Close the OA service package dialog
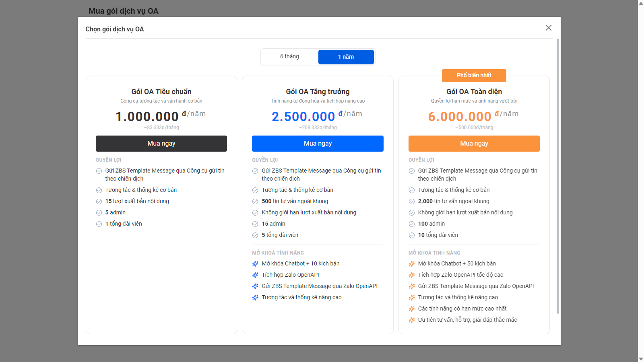This screenshot has width=644, height=362. [x=548, y=28]
